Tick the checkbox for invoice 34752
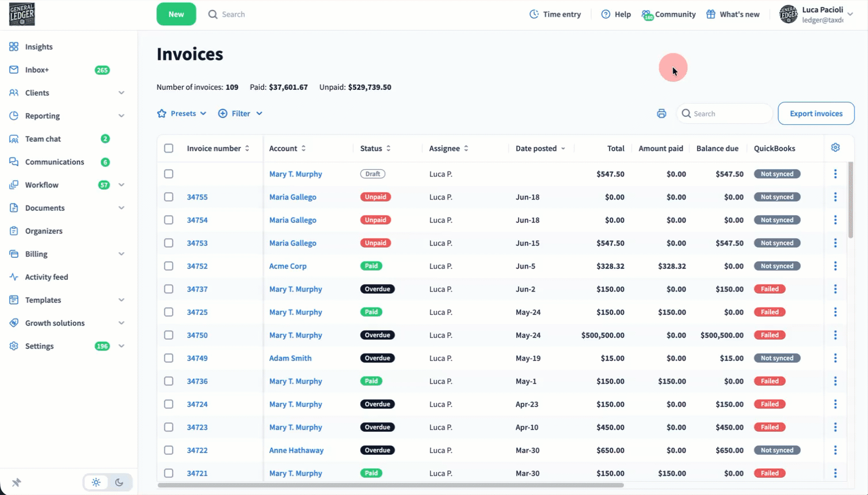The height and width of the screenshot is (495, 868). [x=169, y=266]
